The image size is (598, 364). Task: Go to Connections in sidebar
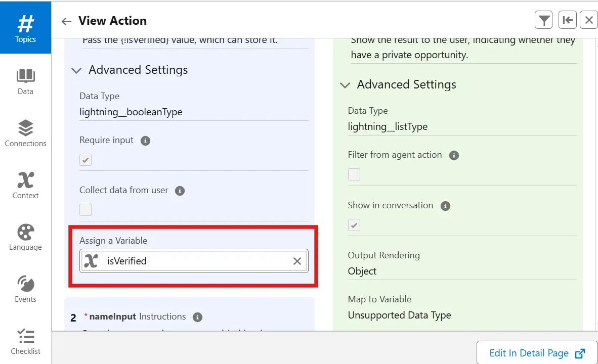pos(25,133)
